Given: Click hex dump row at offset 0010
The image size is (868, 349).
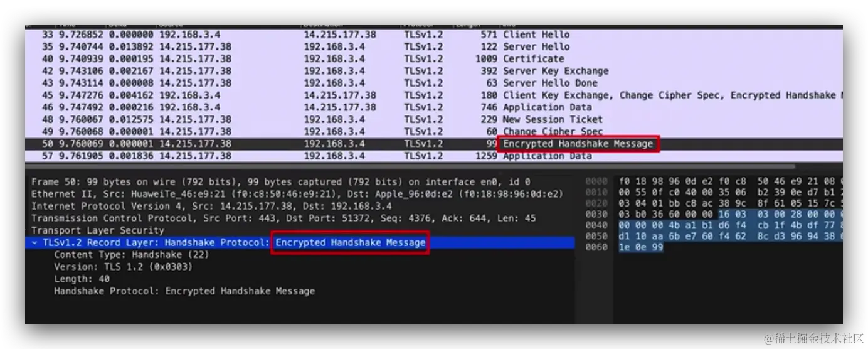Looking at the screenshot, I should click(714, 192).
